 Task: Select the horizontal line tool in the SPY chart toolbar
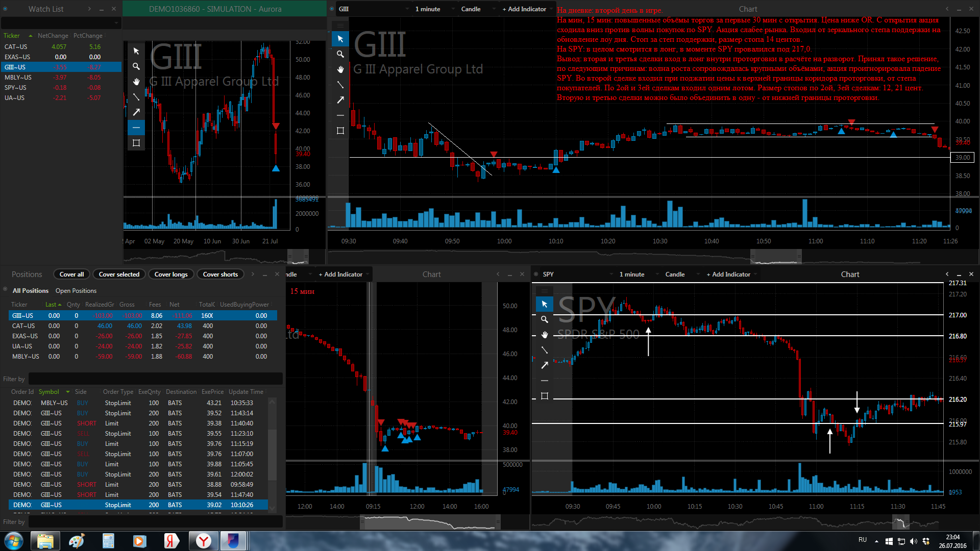[545, 381]
